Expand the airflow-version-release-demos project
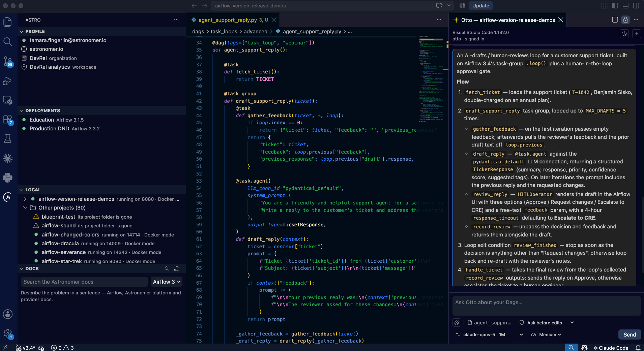The width and height of the screenshot is (644, 351). [25, 199]
